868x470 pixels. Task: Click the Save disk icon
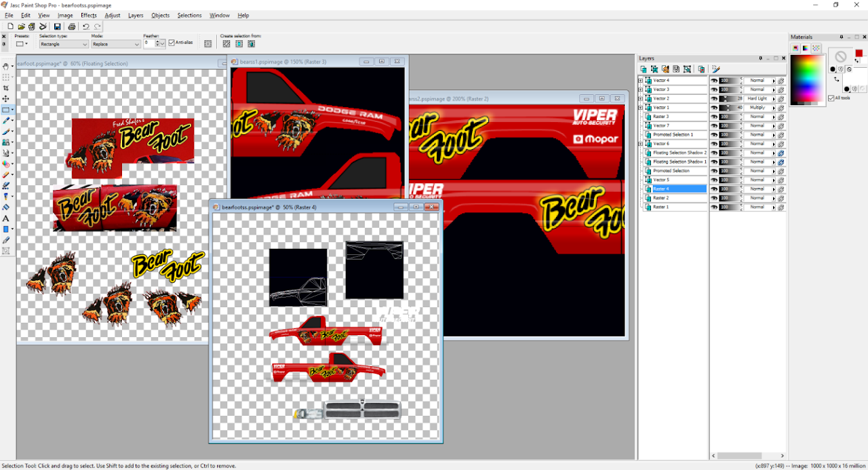click(58, 26)
